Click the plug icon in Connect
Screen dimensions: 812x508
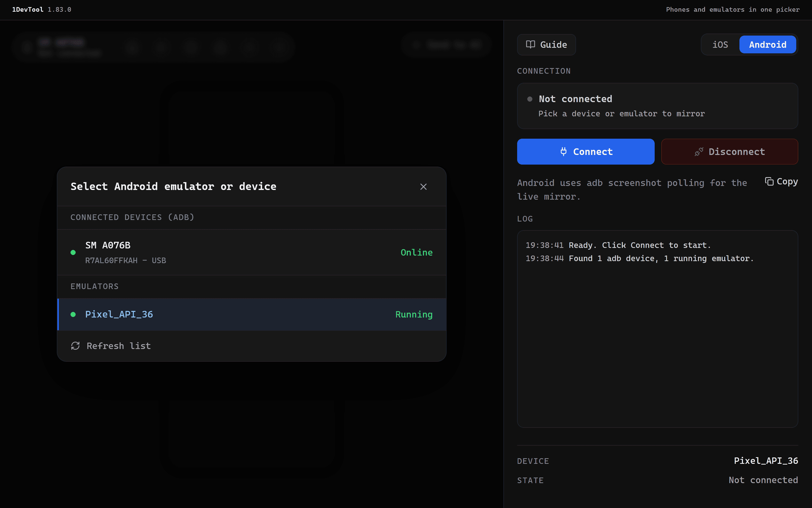point(564,152)
